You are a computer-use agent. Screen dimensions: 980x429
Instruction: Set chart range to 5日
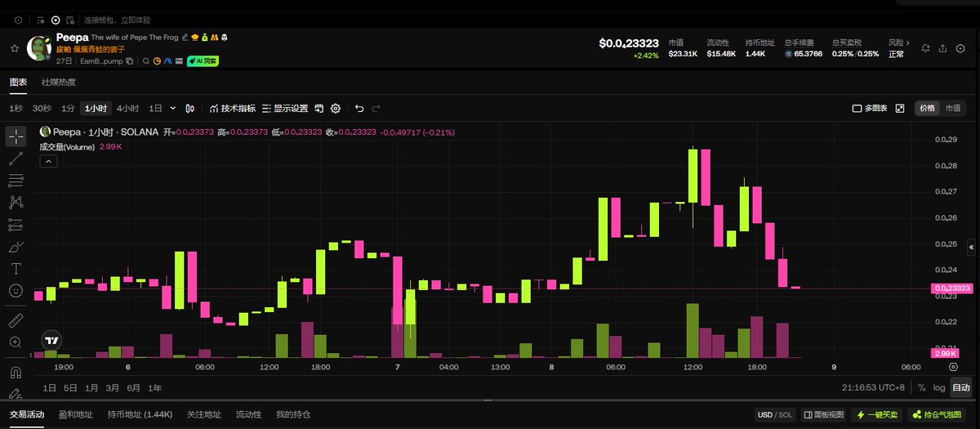(71, 387)
